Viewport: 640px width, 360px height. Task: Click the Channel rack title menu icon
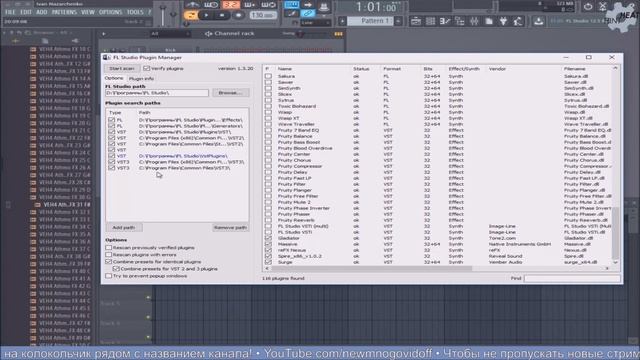209,34
